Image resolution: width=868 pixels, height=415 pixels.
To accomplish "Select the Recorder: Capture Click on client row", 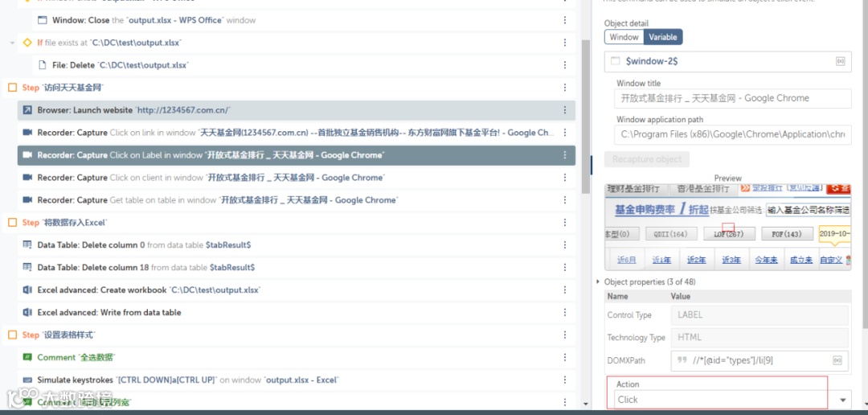I will tap(296, 177).
